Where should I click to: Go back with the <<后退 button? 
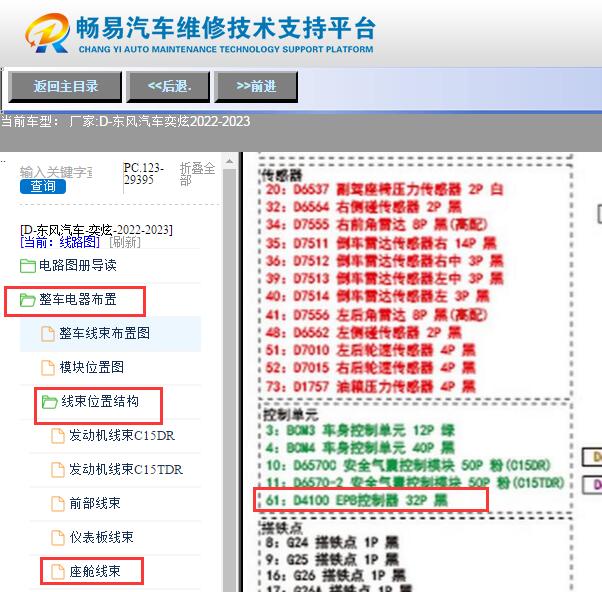[168, 87]
